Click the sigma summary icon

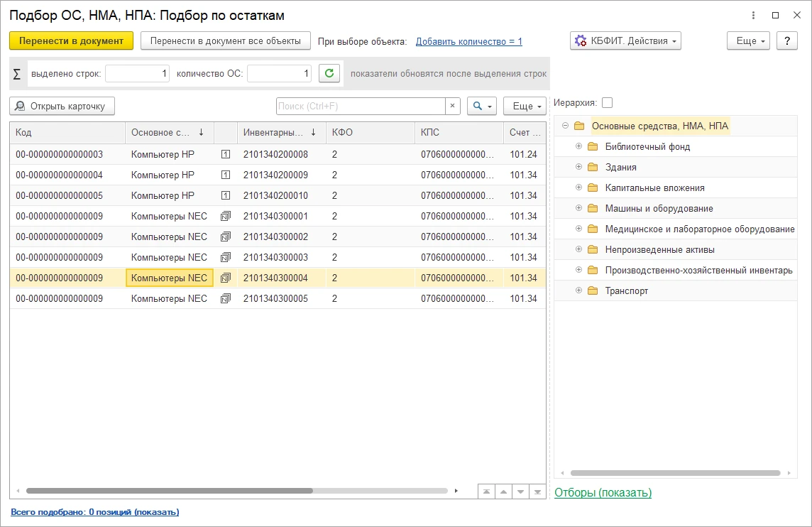pos(16,74)
